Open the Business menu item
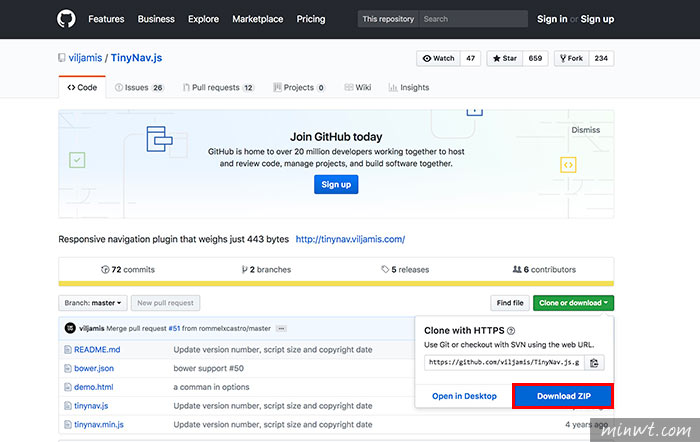This screenshot has width=700, height=442. [x=156, y=19]
